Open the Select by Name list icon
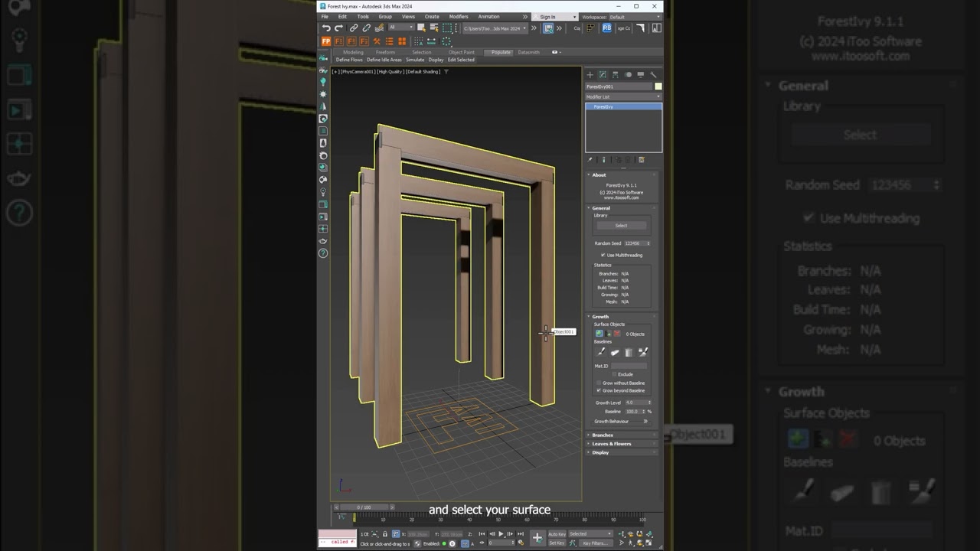The image size is (980, 551). [x=433, y=28]
